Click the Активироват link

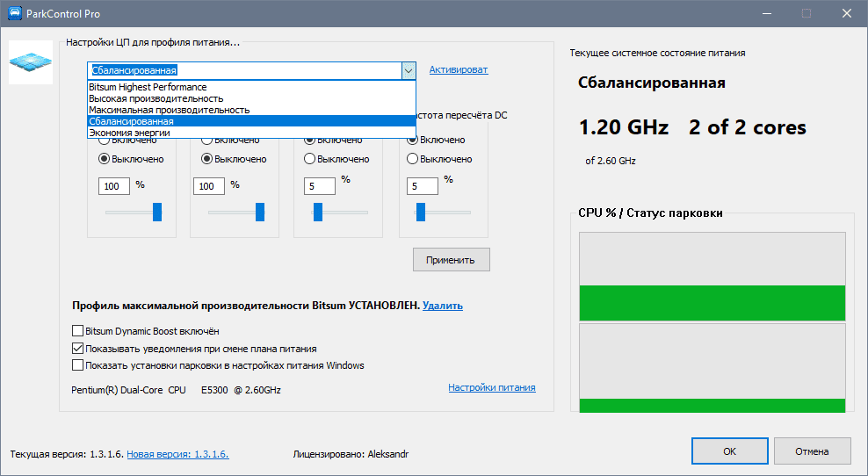459,69
